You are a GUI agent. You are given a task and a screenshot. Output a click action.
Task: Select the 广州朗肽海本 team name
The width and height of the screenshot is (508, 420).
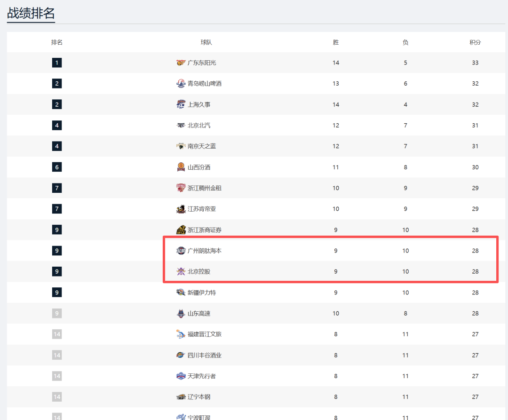click(x=205, y=251)
